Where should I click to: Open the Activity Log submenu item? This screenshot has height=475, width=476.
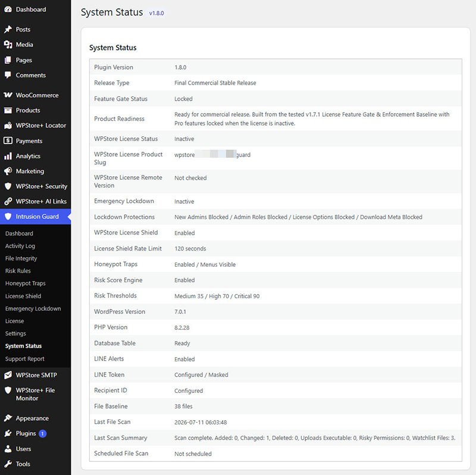click(20, 246)
